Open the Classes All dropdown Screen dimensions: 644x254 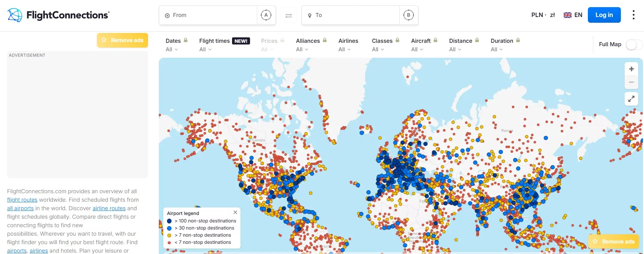point(378,50)
